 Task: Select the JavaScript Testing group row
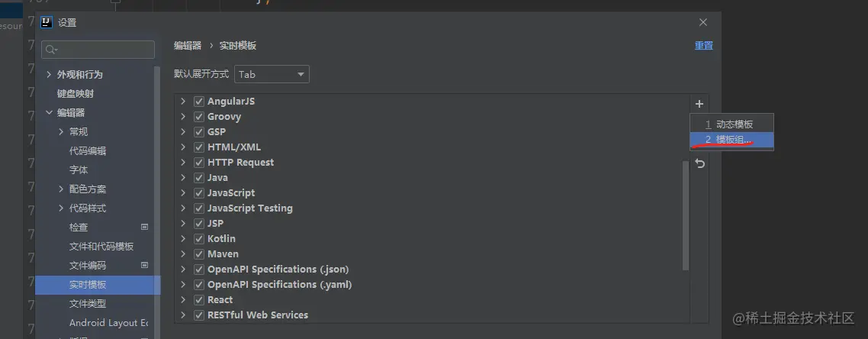(432, 208)
